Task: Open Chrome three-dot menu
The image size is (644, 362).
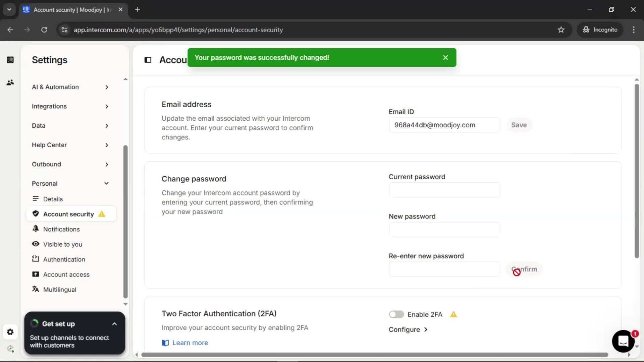Action: click(x=634, y=30)
